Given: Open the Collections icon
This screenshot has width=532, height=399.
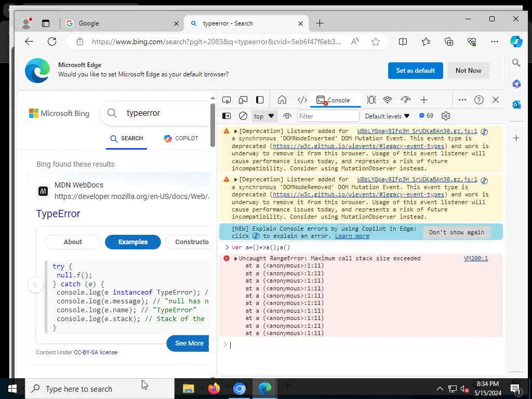Looking at the screenshot, I should pos(449,42).
